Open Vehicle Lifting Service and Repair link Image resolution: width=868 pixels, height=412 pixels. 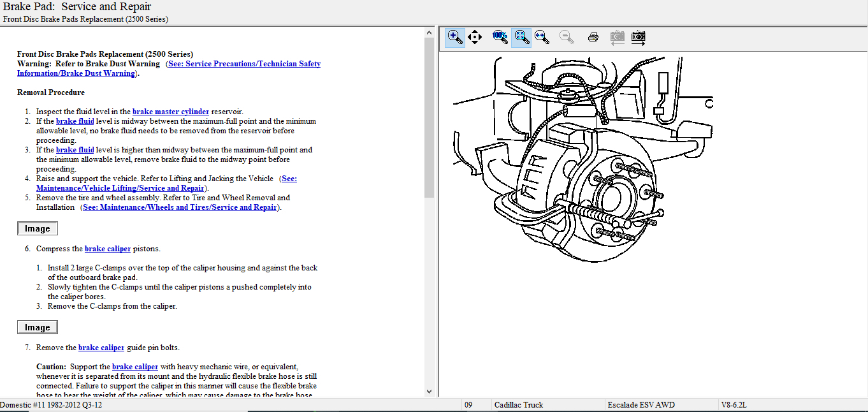click(x=121, y=188)
